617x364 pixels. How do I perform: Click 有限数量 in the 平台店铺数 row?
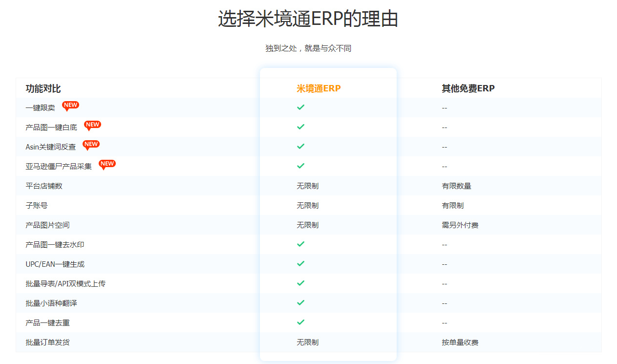(x=456, y=186)
